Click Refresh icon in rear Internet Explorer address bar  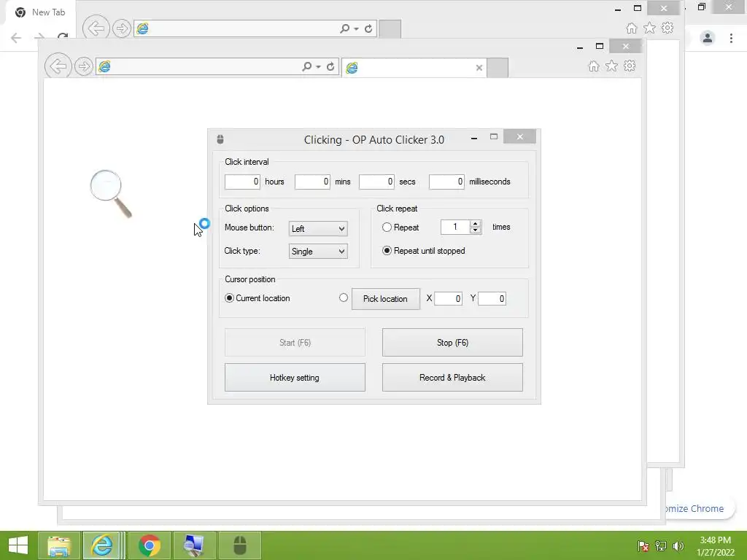pyautogui.click(x=368, y=28)
